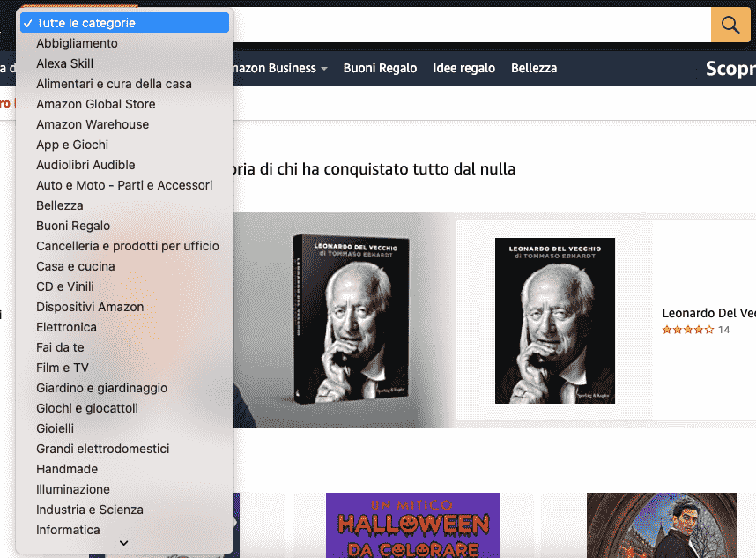756x558 pixels.
Task: Open the book cover on white card
Action: click(x=555, y=321)
